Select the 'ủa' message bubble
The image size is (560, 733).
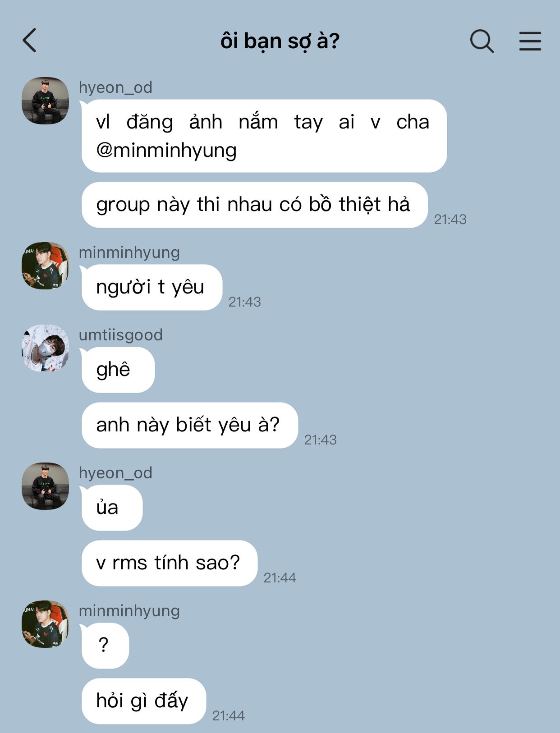point(112,508)
